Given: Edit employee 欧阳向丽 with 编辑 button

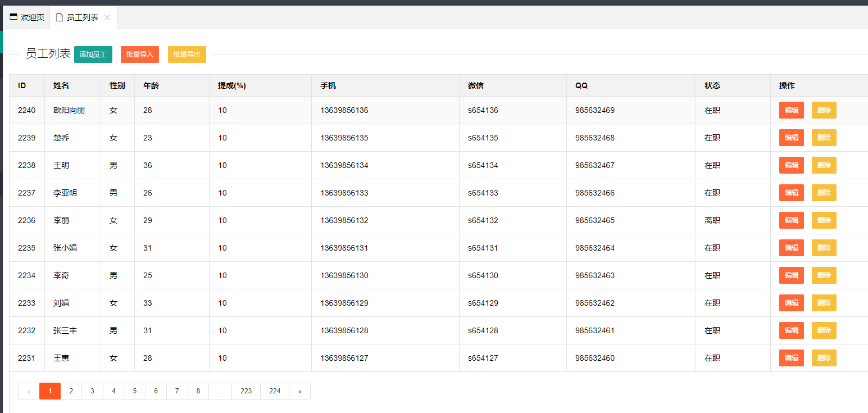Looking at the screenshot, I should tap(791, 110).
